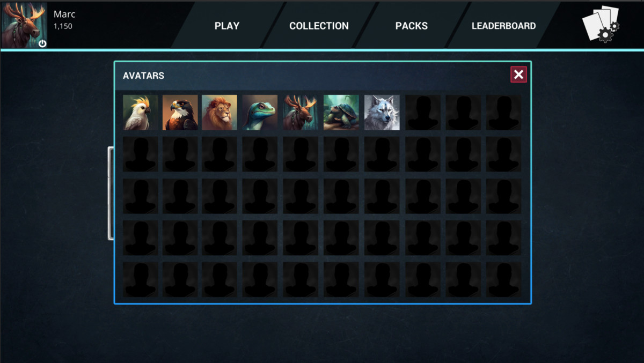Switch to the Collection tab

tap(319, 26)
